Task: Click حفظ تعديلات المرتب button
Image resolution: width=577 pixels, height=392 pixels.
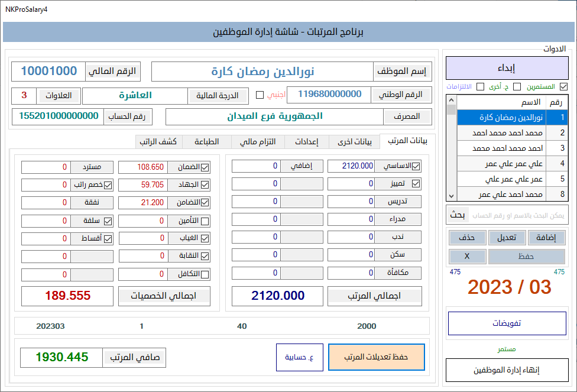Action: click(376, 357)
